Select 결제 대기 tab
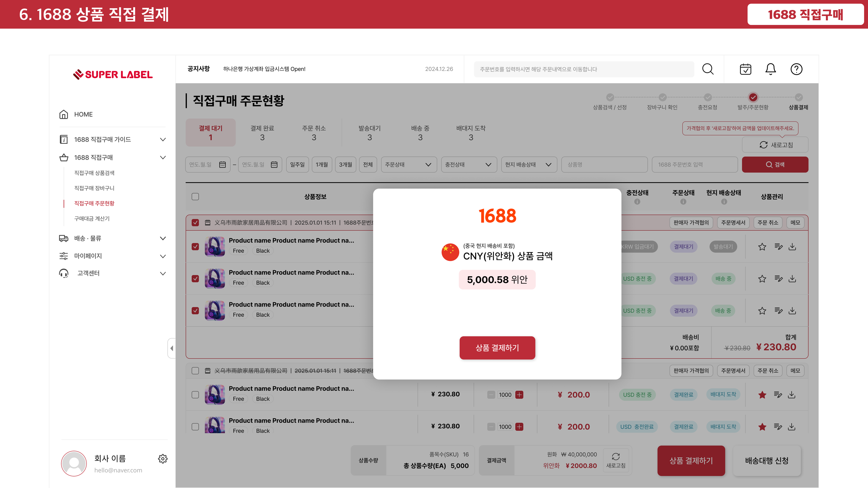The height and width of the screenshot is (488, 868). (210, 133)
